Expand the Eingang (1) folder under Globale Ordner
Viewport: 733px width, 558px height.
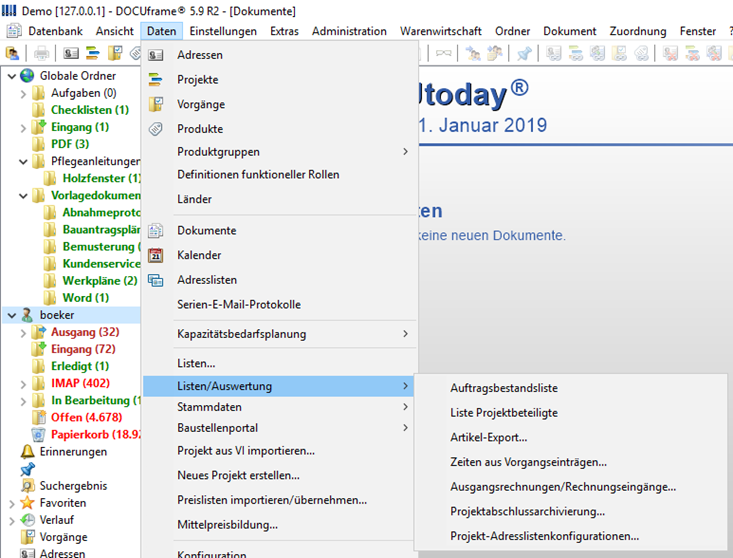point(23,128)
